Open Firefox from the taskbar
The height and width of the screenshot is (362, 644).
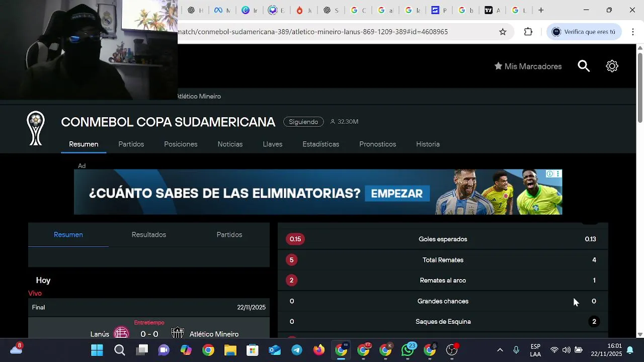(319, 350)
